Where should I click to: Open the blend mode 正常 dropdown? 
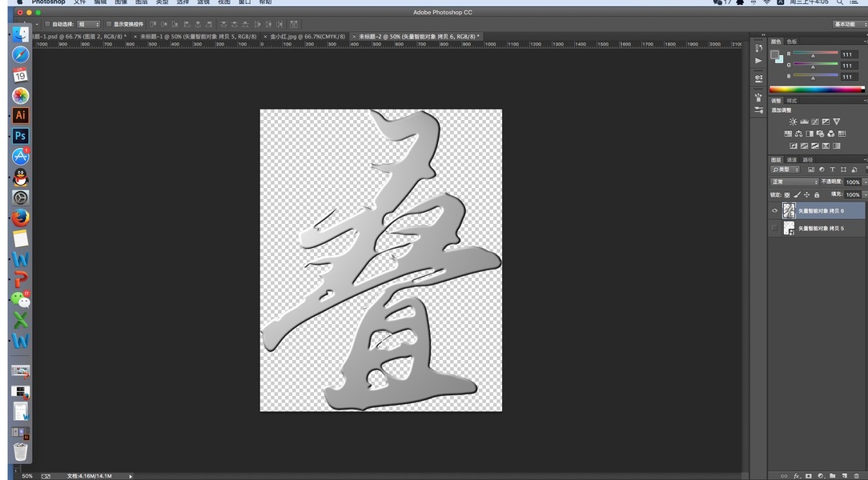click(x=794, y=182)
